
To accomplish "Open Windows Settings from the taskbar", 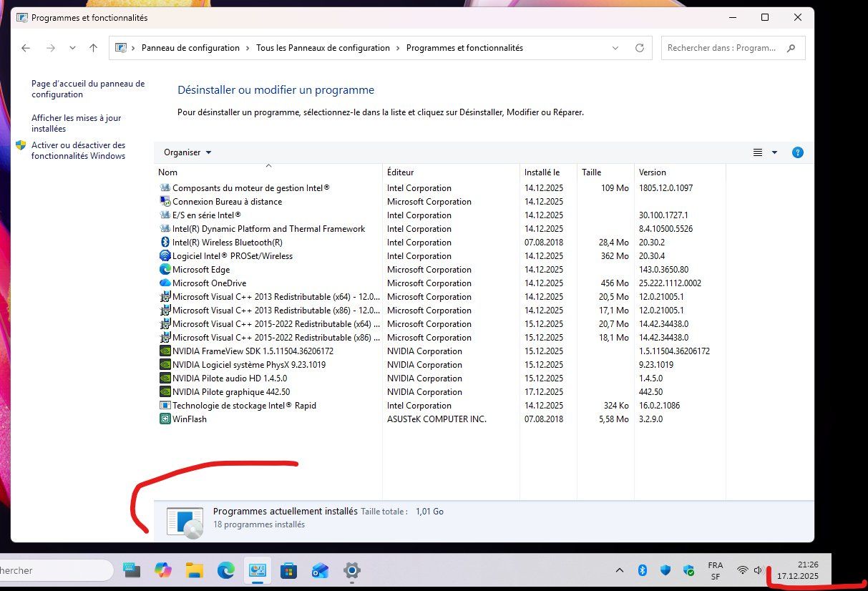I will 351,570.
